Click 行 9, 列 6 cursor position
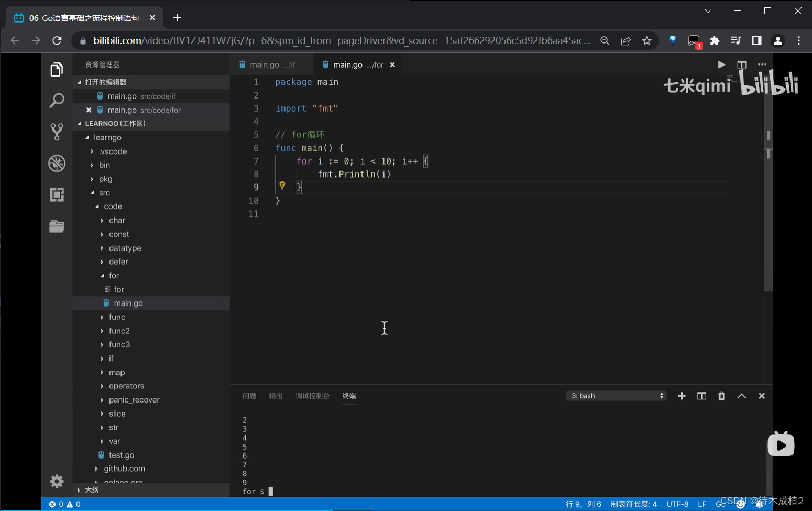Image resolution: width=812 pixels, height=511 pixels. click(584, 504)
